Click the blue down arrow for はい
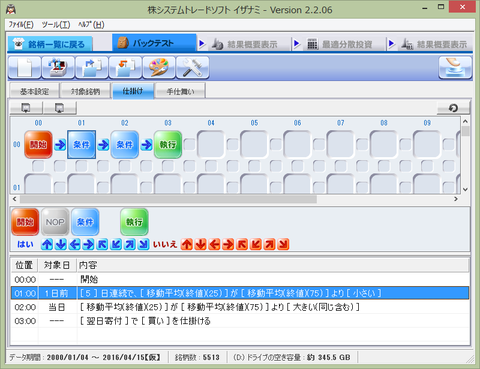 point(61,244)
